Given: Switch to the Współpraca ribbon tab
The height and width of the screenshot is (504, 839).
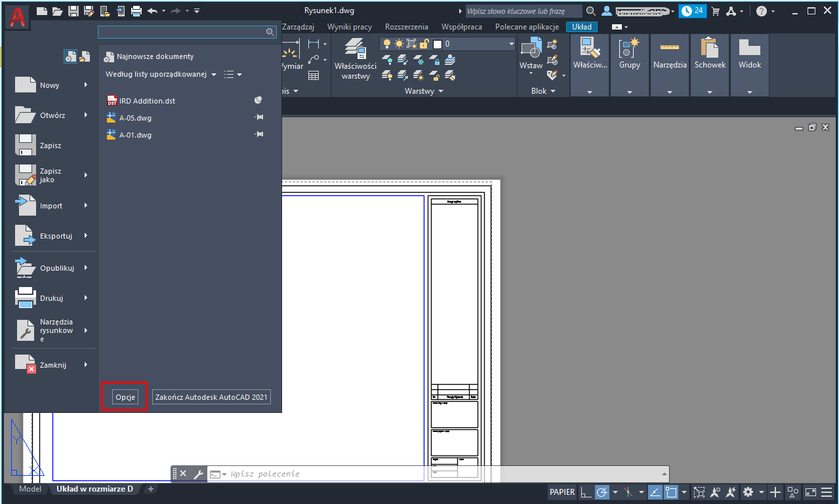Looking at the screenshot, I should click(x=462, y=27).
